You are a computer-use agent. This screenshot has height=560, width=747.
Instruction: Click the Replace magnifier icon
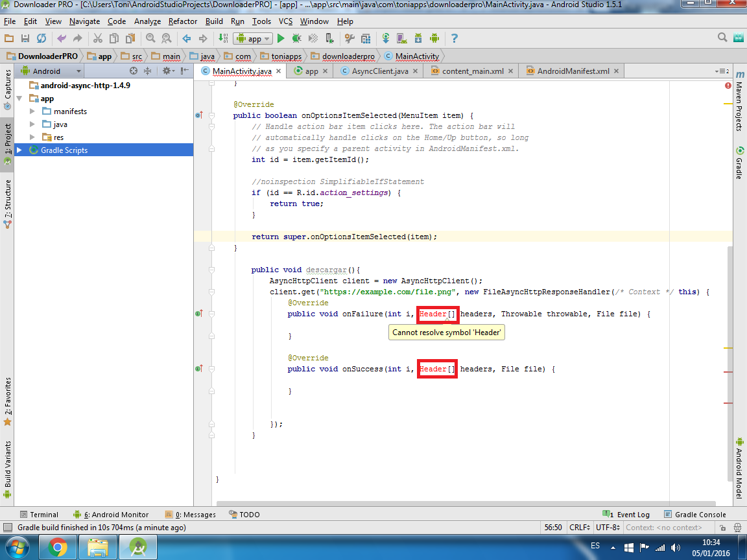click(x=166, y=39)
